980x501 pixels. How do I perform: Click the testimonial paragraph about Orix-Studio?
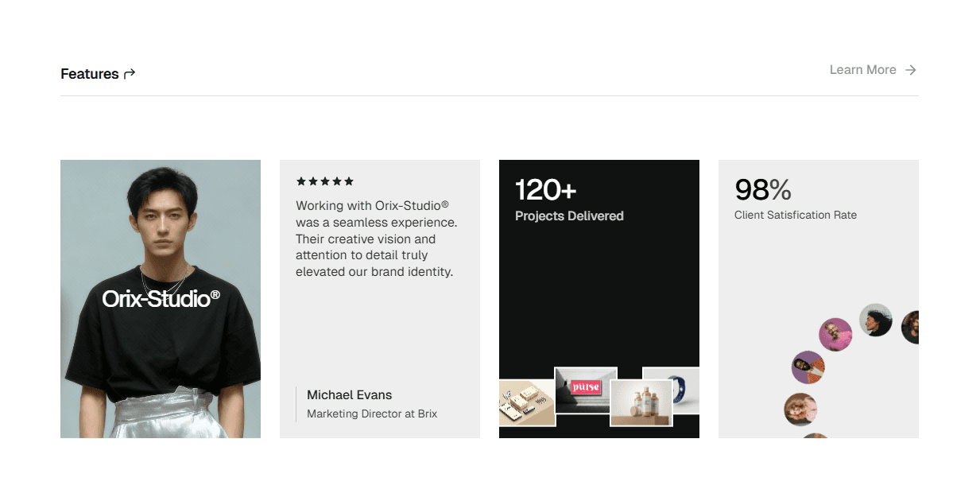point(377,239)
